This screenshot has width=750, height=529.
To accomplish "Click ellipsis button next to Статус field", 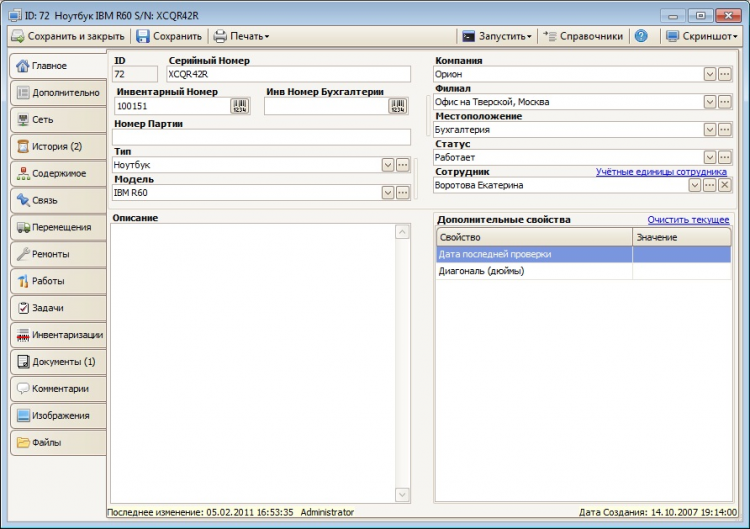I will [x=725, y=157].
